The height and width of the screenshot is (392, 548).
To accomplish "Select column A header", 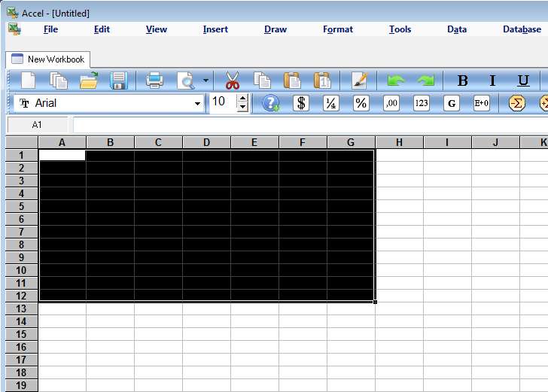I will pos(62,142).
